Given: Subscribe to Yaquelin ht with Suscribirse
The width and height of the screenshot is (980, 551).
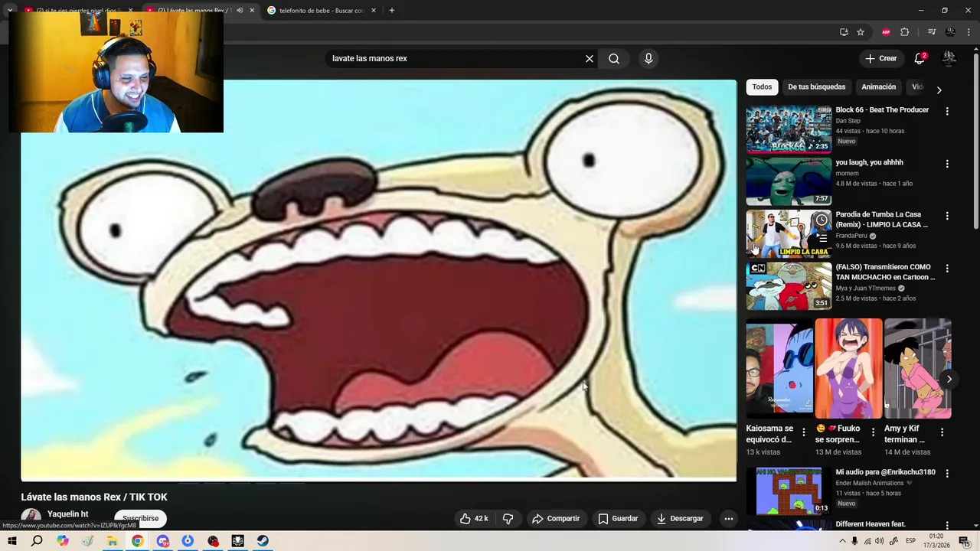Looking at the screenshot, I should click(141, 519).
